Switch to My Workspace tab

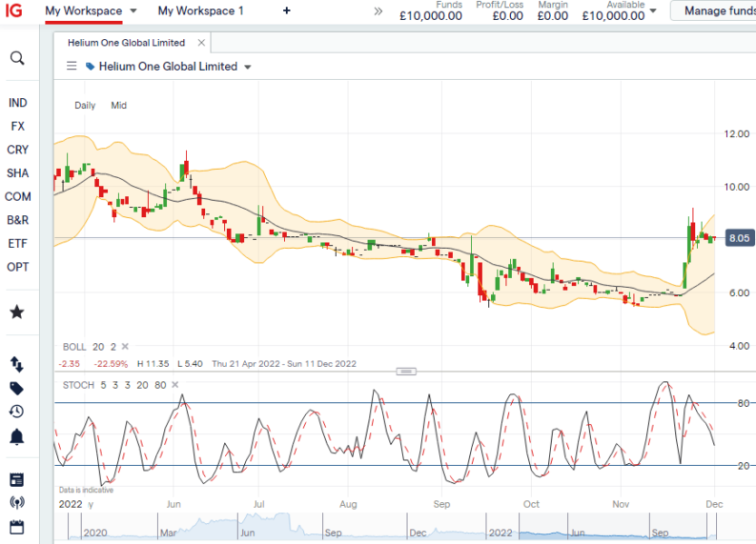[x=83, y=10]
